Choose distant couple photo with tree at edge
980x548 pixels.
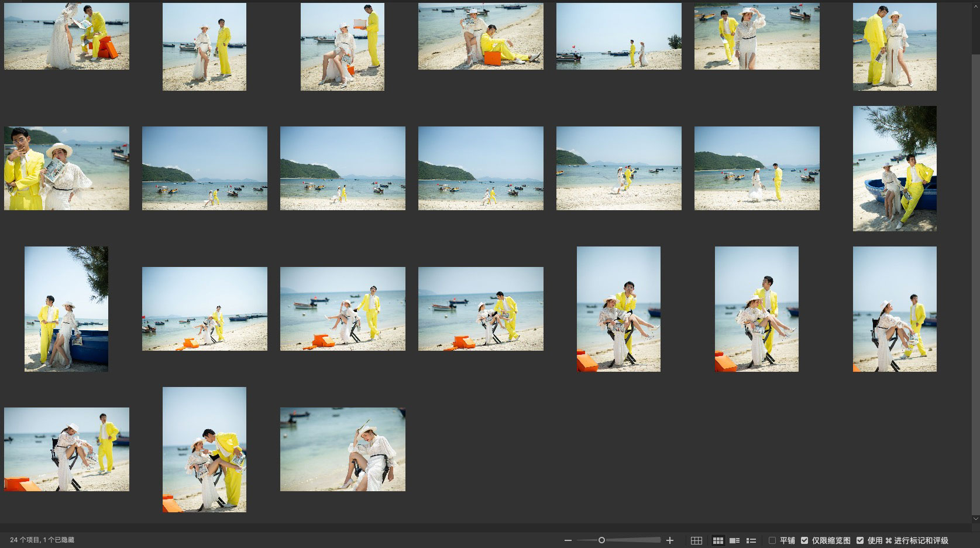click(618, 36)
